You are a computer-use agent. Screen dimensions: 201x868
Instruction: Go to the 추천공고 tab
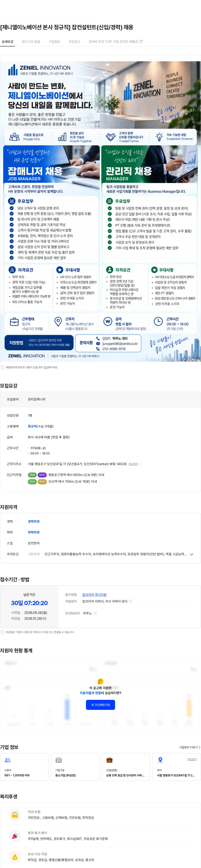[x=74, y=42]
